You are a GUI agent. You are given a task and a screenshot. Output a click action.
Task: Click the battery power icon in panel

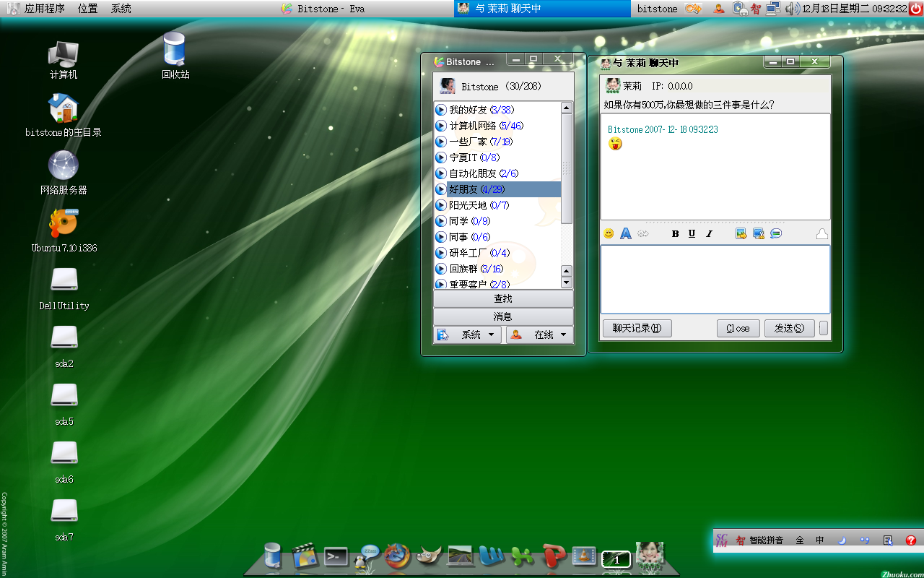tap(740, 9)
